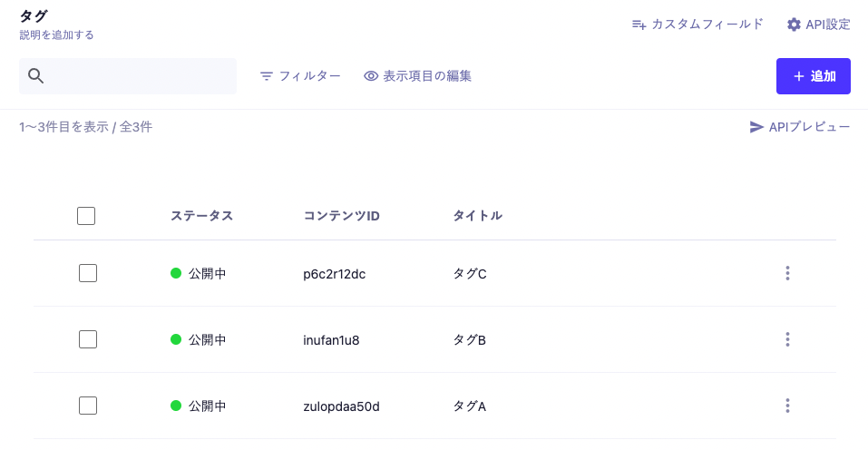Screen dimensions: 868x450
Task: Open three-dot menu for タグC row
Action: coord(787,273)
